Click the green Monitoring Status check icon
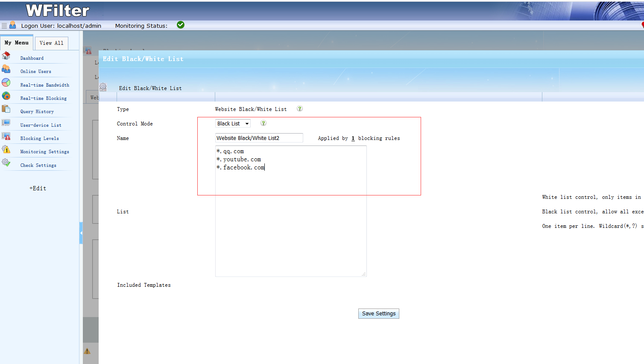644x364 pixels. pyautogui.click(x=181, y=25)
